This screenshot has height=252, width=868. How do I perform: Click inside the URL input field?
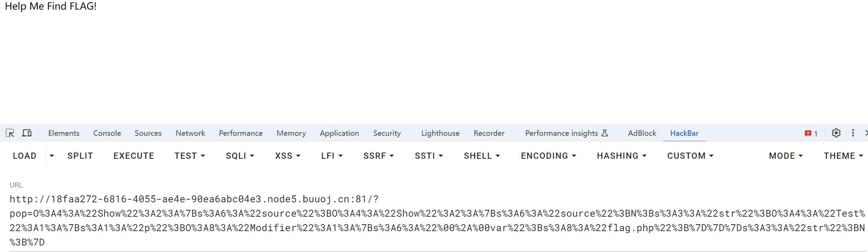point(437,220)
